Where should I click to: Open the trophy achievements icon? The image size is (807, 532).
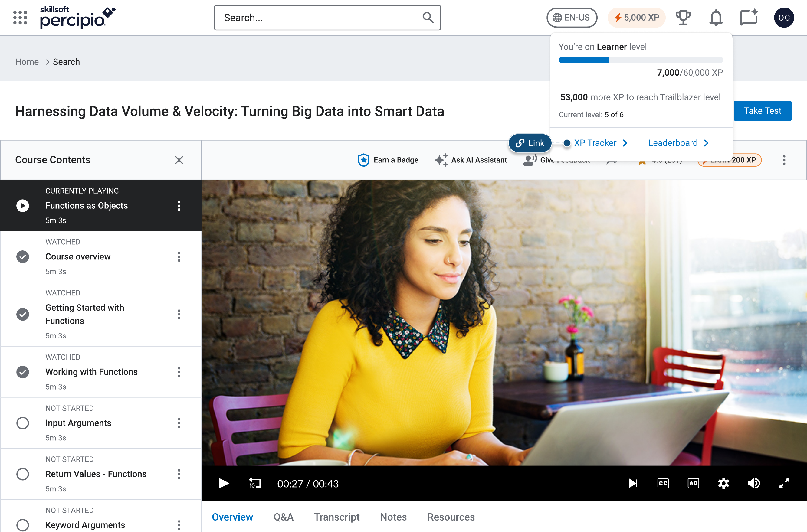(x=683, y=18)
